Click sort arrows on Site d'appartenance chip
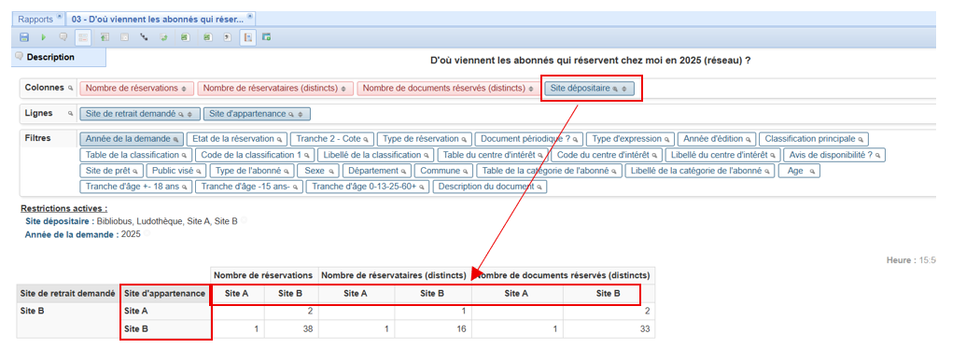This screenshot has height=362, width=980. pos(301,115)
